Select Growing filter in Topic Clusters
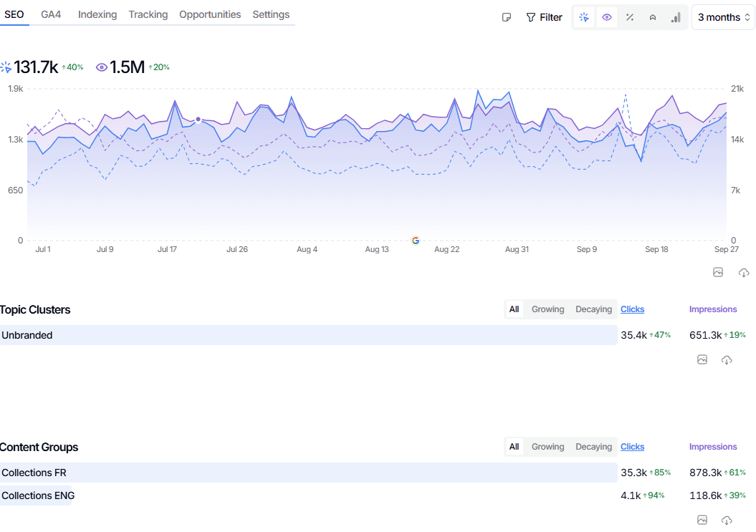Screen dimensions: 756x532 [x=547, y=309]
